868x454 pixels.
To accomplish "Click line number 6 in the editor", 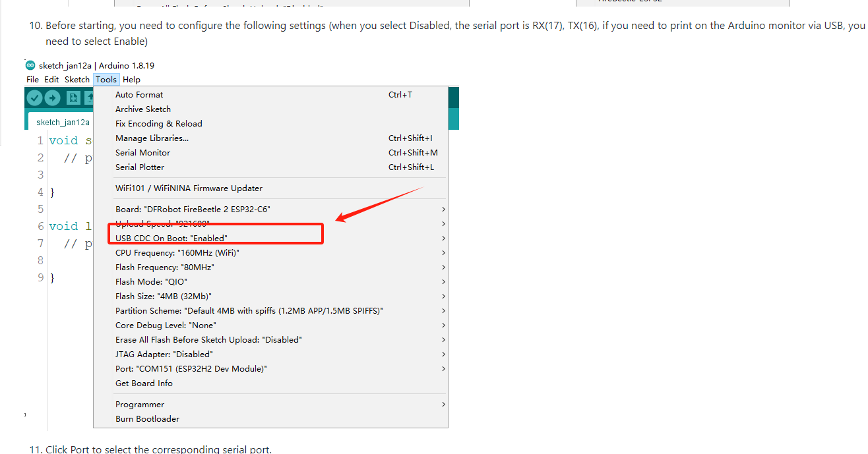I will click(x=40, y=226).
